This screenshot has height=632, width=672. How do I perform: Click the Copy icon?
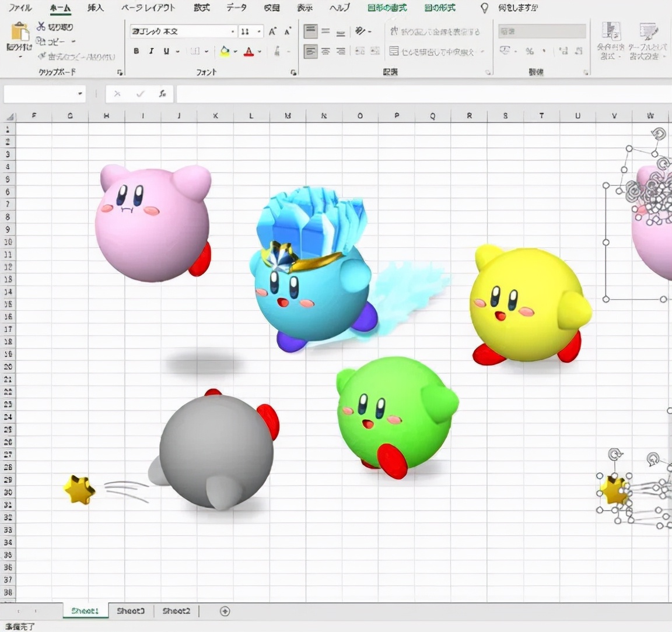click(41, 41)
